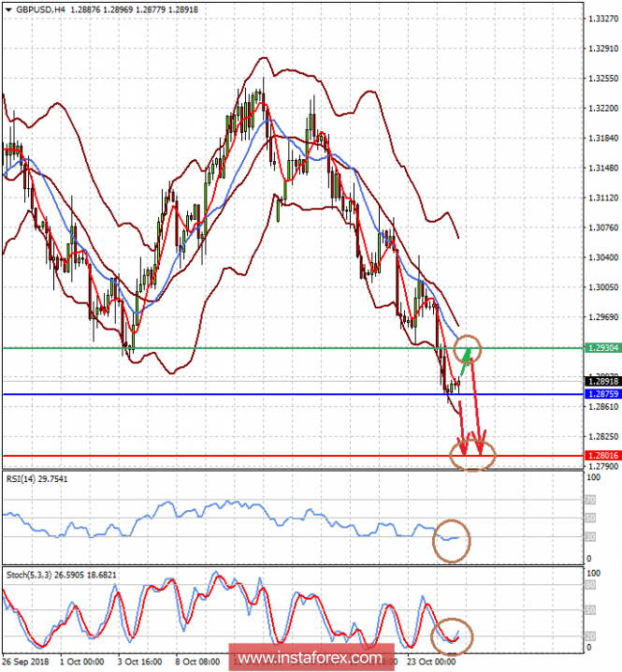Open the chart menu triangle beside GBPUSD,H4
The height and width of the screenshot is (672, 622).
pos(8,10)
